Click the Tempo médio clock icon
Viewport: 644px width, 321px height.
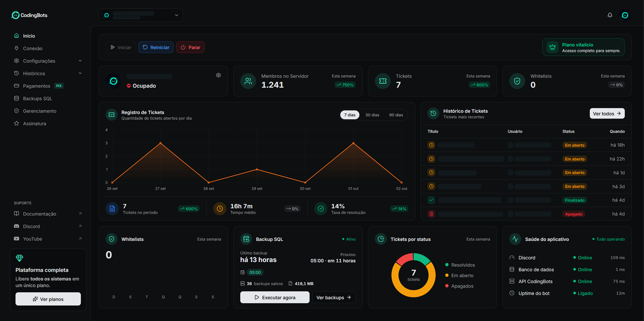click(220, 209)
